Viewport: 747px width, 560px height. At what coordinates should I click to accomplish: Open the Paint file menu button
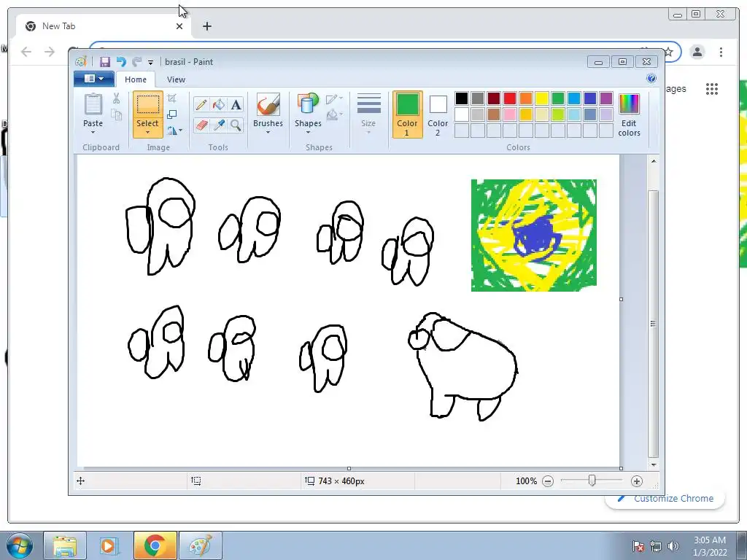pos(94,79)
